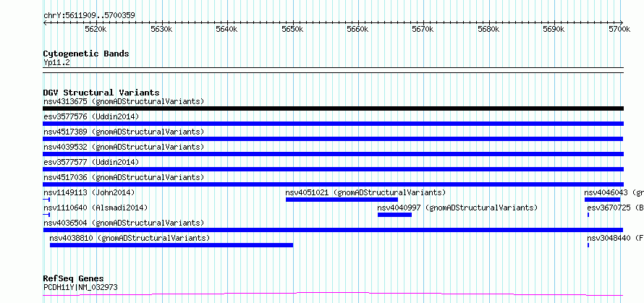The width and height of the screenshot is (644, 303).
Task: Click the short feature glyph under nsv1149113
Action: pyautogui.click(x=46, y=200)
